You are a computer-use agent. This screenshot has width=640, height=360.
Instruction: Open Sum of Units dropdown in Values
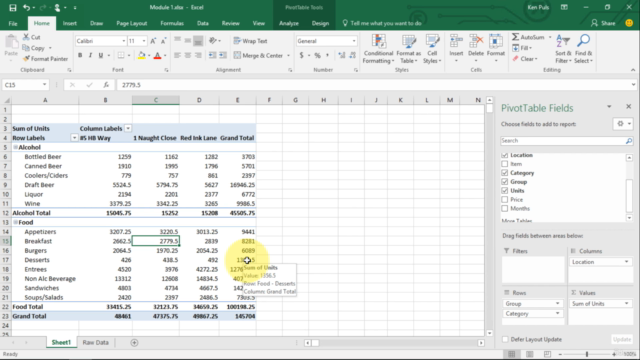[627, 304]
